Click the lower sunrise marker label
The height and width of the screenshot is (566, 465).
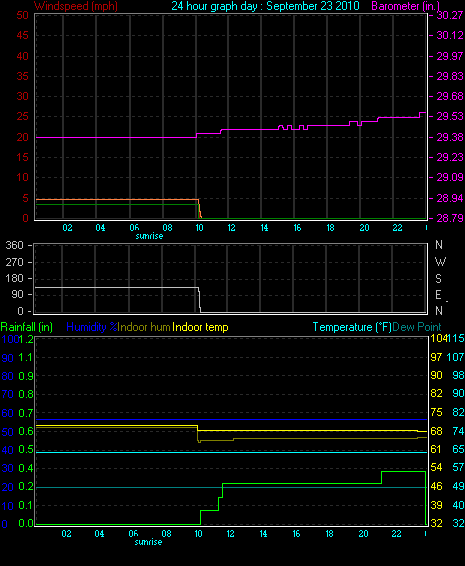[x=148, y=542]
